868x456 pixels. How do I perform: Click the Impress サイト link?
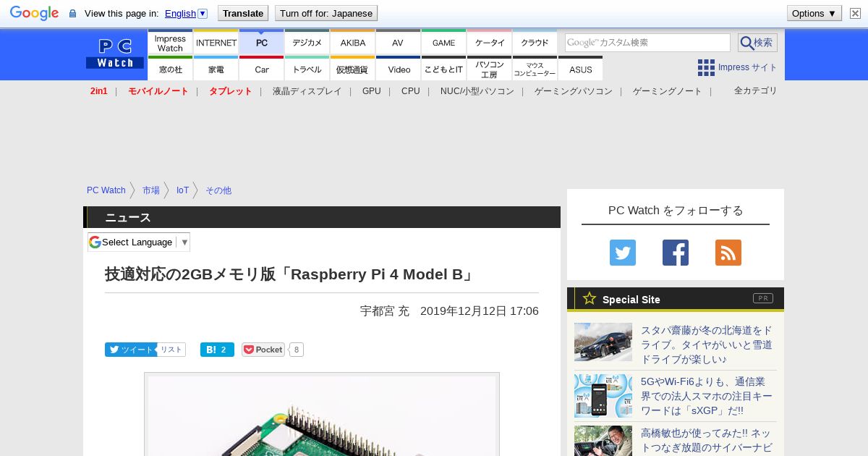(x=748, y=67)
